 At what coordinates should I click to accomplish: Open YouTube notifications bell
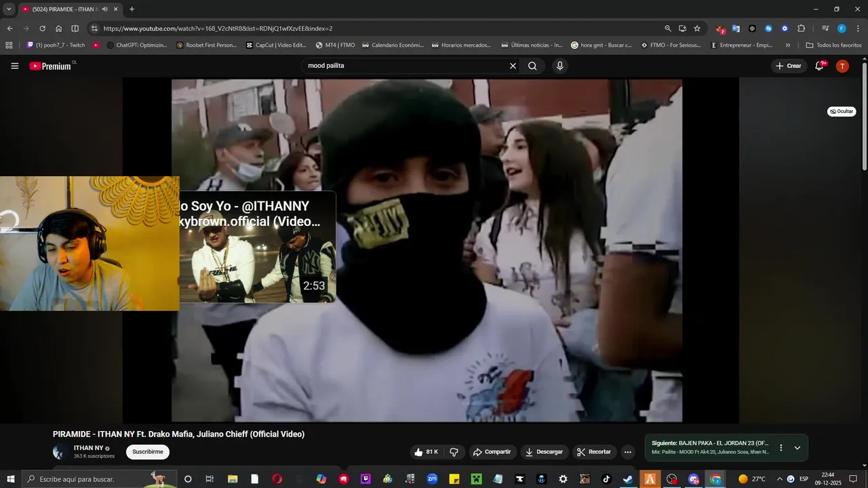coord(819,66)
